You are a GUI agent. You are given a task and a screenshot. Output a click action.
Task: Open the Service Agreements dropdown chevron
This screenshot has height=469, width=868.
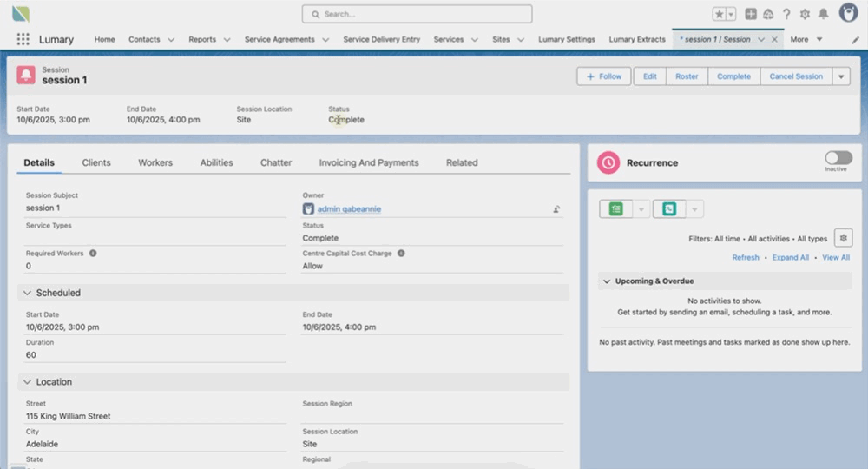(x=325, y=40)
